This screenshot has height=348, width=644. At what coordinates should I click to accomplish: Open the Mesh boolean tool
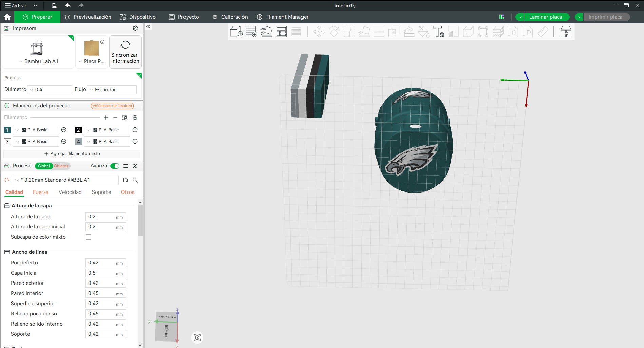point(394,32)
